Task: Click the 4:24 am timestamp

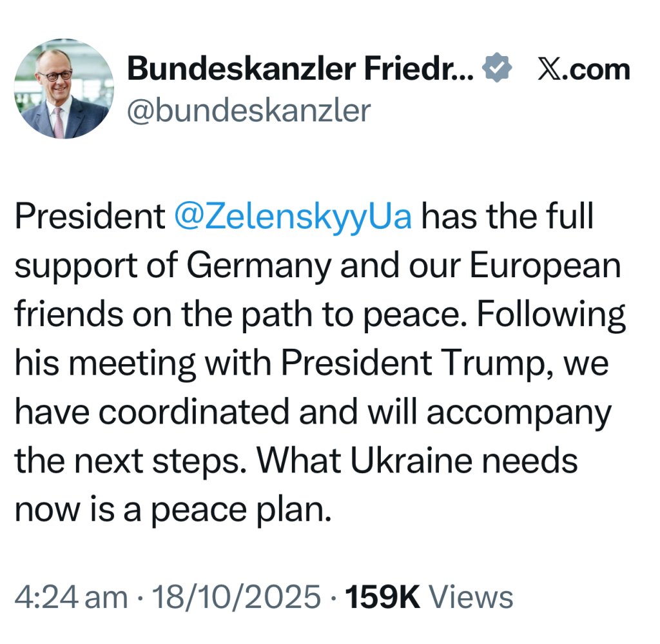Action: pyautogui.click(x=71, y=596)
